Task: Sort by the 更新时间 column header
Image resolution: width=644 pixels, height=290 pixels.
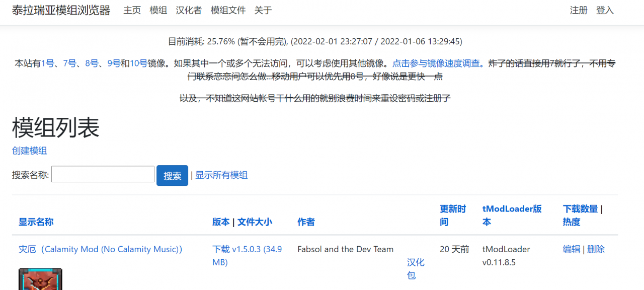Action: [453, 215]
